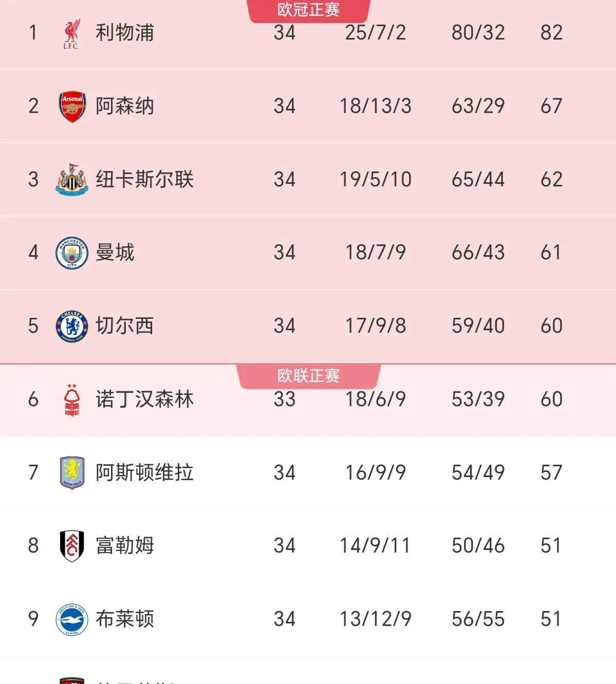Tap the Brighton club crest
The image size is (616, 684).
point(72,619)
